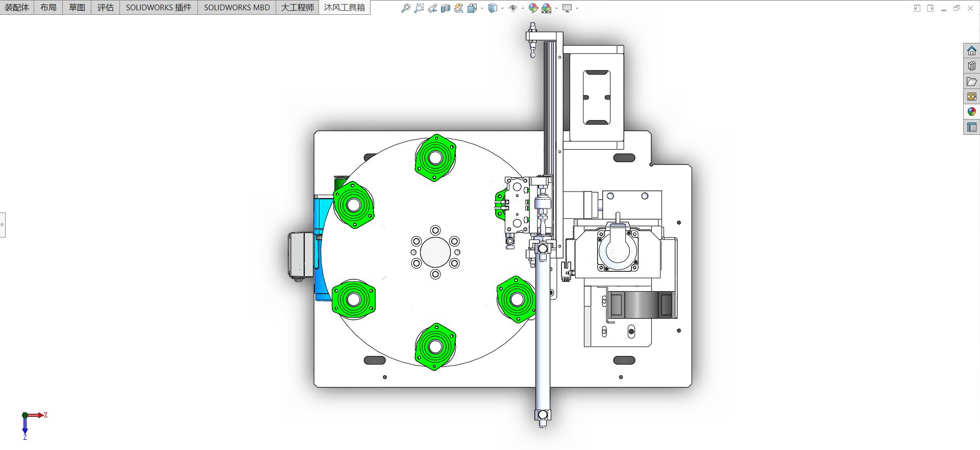Viewport: 980px width, 450px height.
Task: Open the Custom Properties pane icon
Action: 972,127
